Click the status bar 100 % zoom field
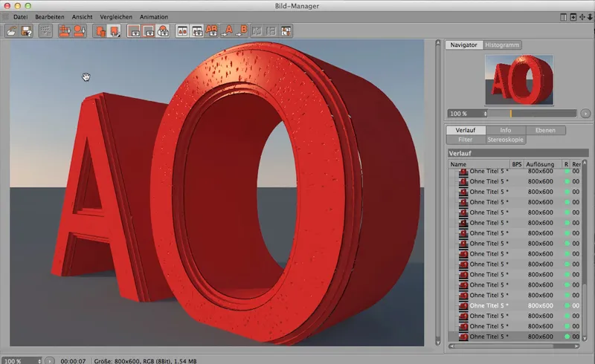Viewport: 595px width, 364px height. [22, 361]
